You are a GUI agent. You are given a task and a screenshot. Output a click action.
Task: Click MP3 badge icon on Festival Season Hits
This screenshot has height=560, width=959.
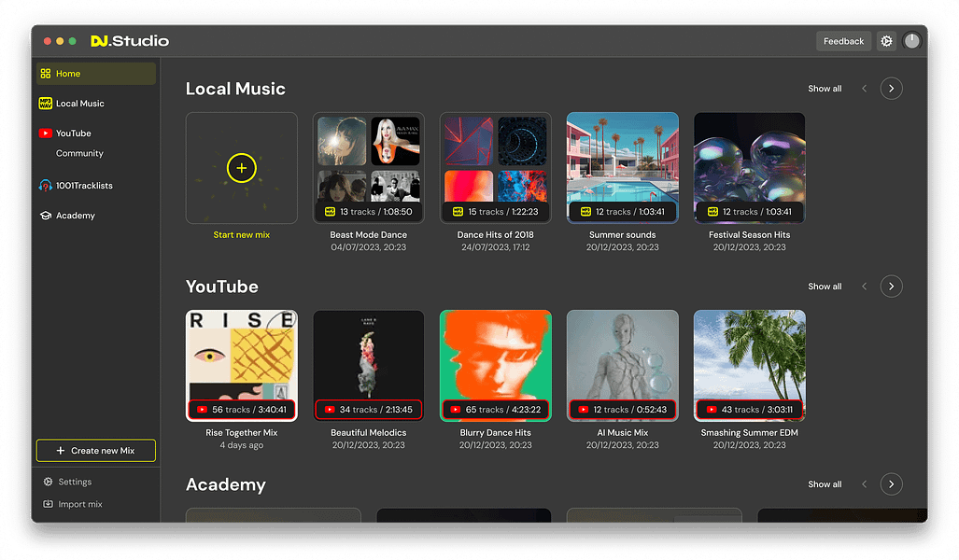pos(712,212)
